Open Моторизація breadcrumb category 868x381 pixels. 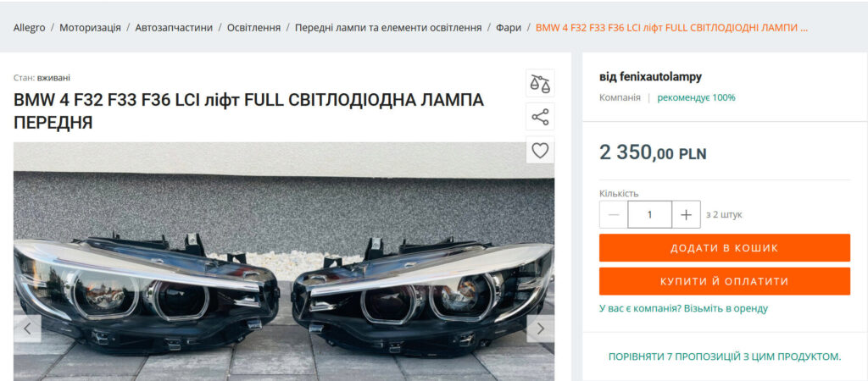click(x=90, y=28)
